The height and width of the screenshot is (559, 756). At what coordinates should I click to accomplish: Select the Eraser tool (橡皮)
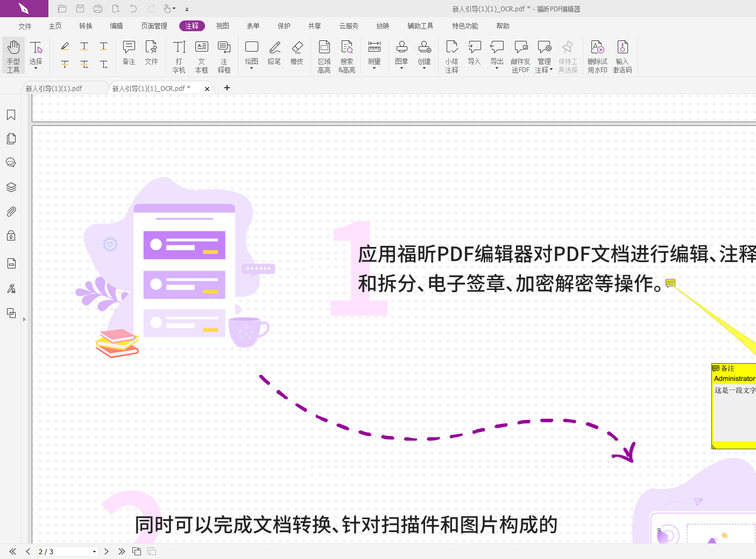click(297, 53)
